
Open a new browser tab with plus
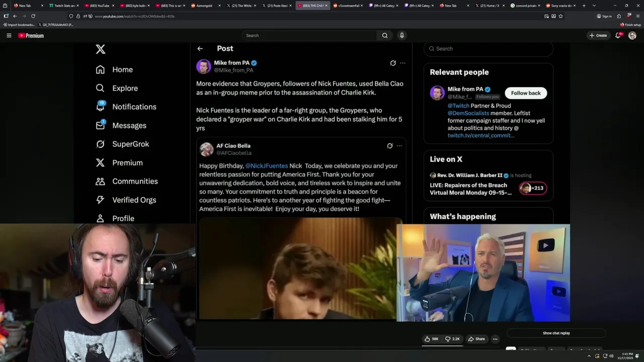point(584,6)
